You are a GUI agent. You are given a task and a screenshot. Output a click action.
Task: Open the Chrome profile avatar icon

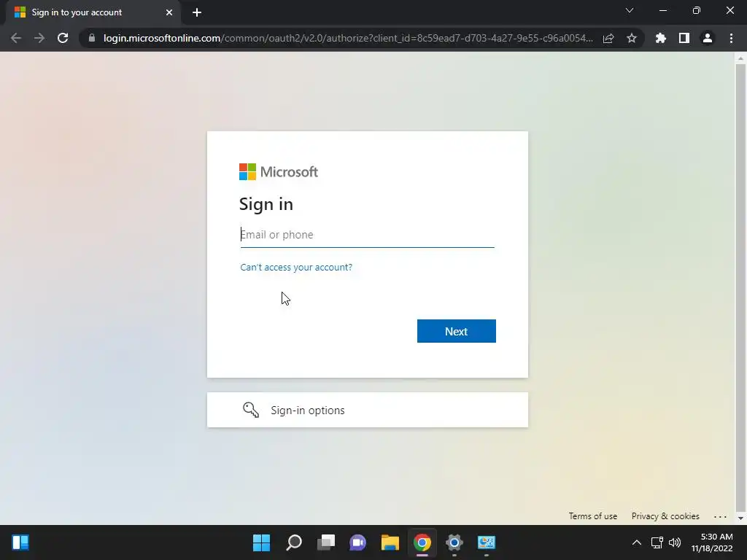[708, 38]
